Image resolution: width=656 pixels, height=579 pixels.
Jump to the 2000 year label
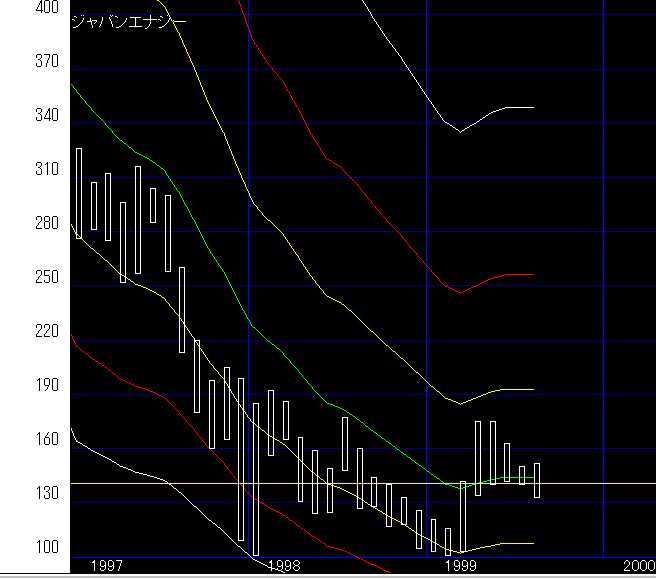(x=638, y=566)
